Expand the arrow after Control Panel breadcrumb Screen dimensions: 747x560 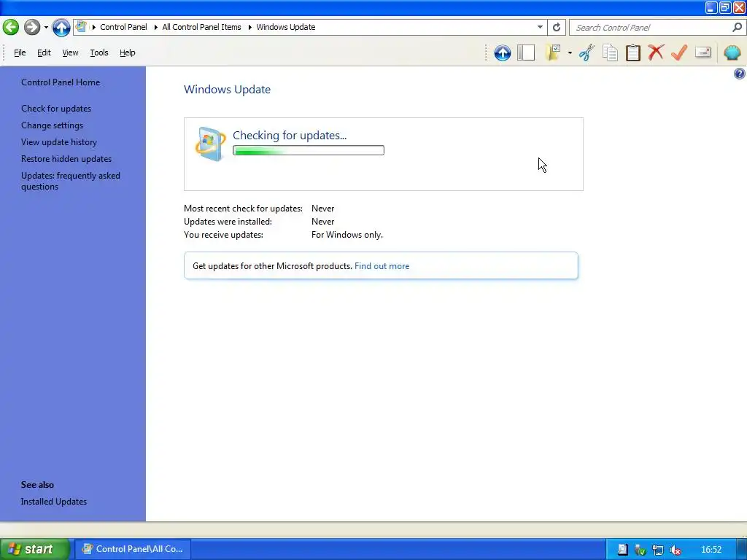(x=156, y=27)
